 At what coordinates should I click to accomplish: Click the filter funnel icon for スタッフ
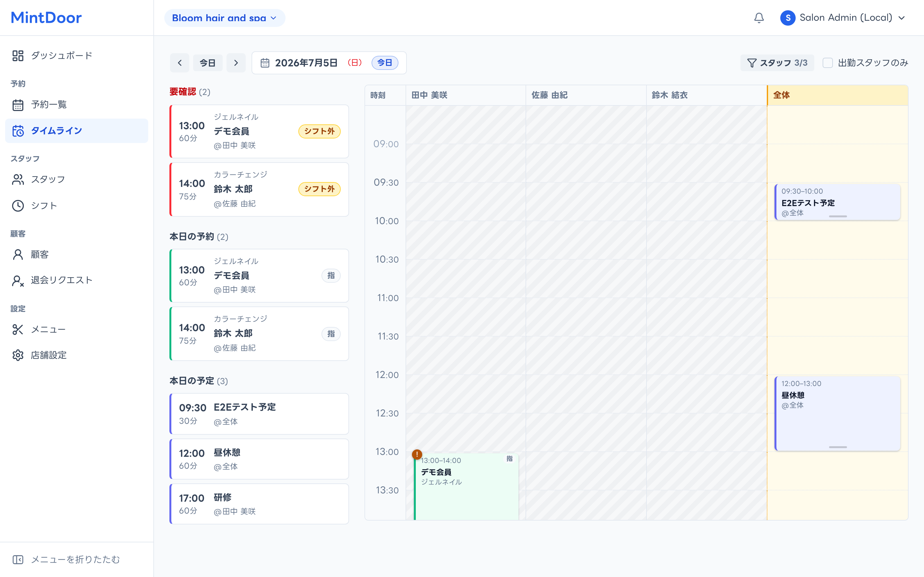(751, 63)
